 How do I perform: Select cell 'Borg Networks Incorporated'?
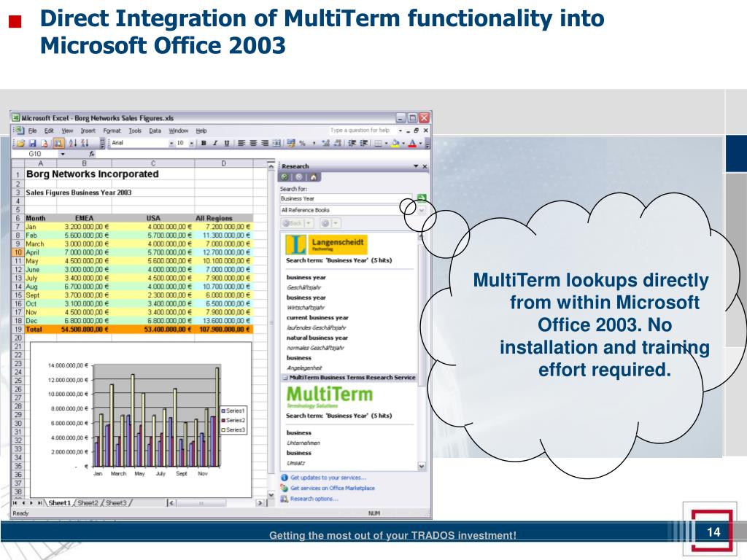coord(92,174)
